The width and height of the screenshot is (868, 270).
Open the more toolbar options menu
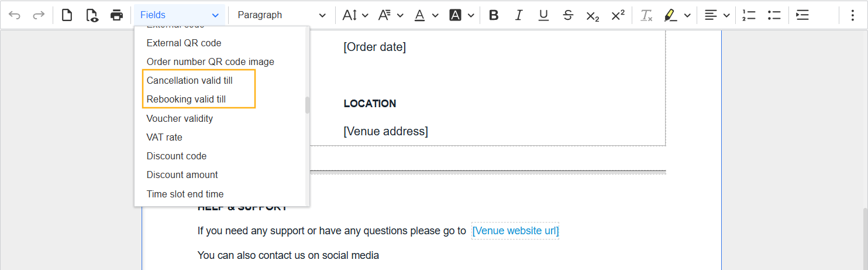click(x=852, y=15)
